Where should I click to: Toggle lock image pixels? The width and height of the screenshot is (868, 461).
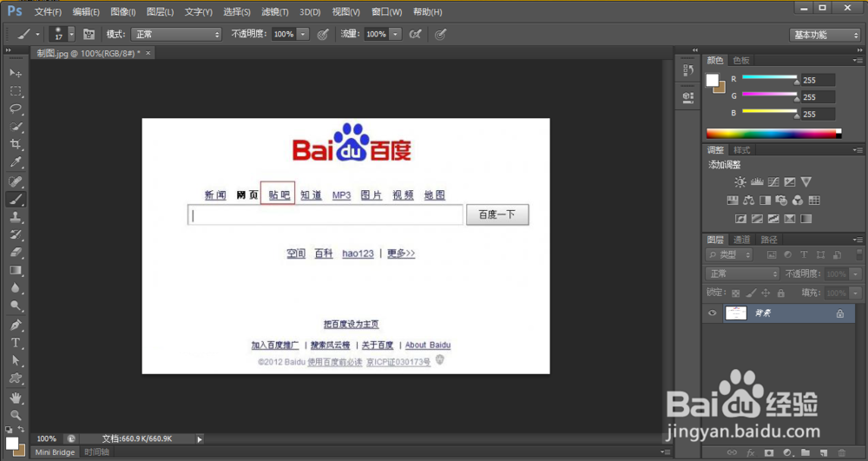coord(751,293)
